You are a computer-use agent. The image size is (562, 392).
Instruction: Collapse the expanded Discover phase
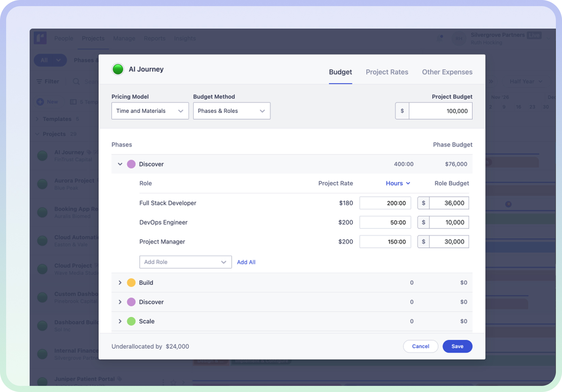(x=120, y=164)
